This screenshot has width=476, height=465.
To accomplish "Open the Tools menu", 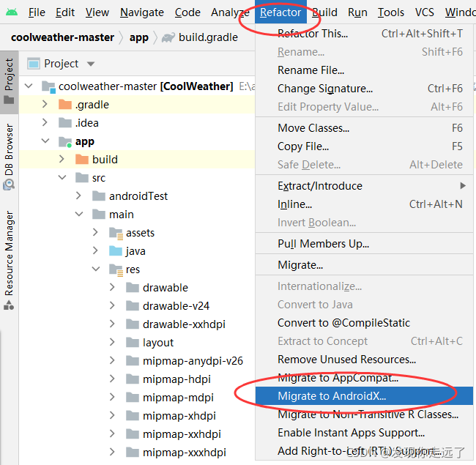I will pyautogui.click(x=391, y=12).
